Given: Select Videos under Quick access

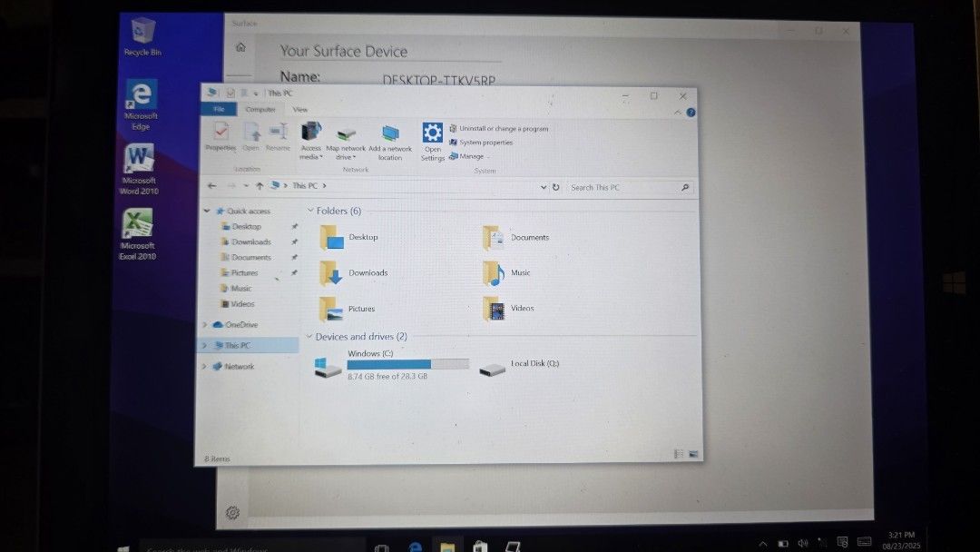Looking at the screenshot, I should [x=242, y=304].
